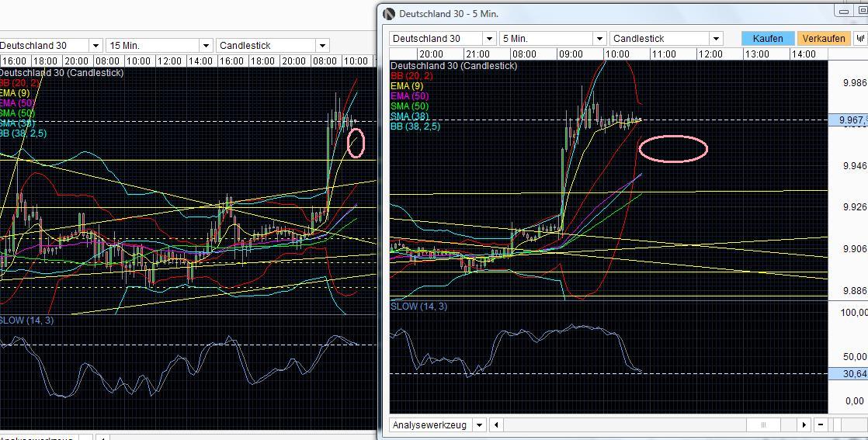The height and width of the screenshot is (440, 868).
Task: Open the Candlestick chart type dropdown in the 5 Min. window
Action: [717, 39]
